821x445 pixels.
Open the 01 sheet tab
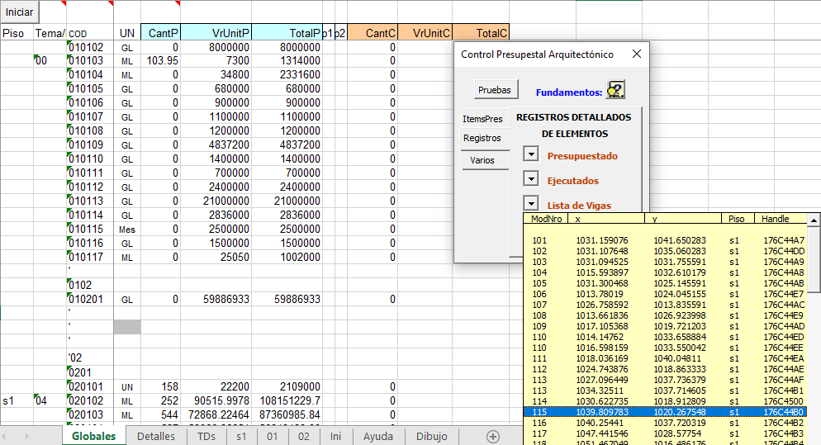[x=272, y=436]
